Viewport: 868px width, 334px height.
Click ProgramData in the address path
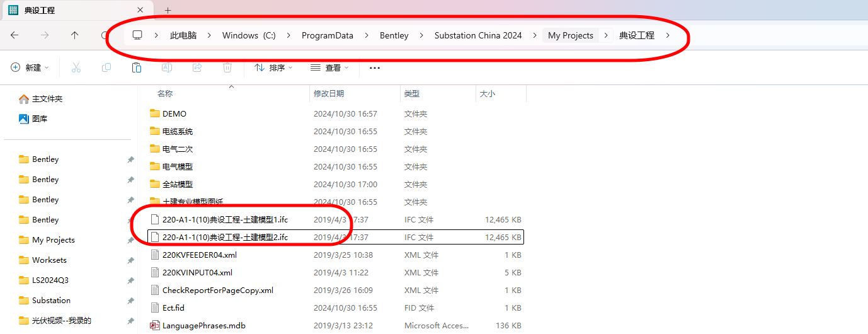click(x=328, y=35)
